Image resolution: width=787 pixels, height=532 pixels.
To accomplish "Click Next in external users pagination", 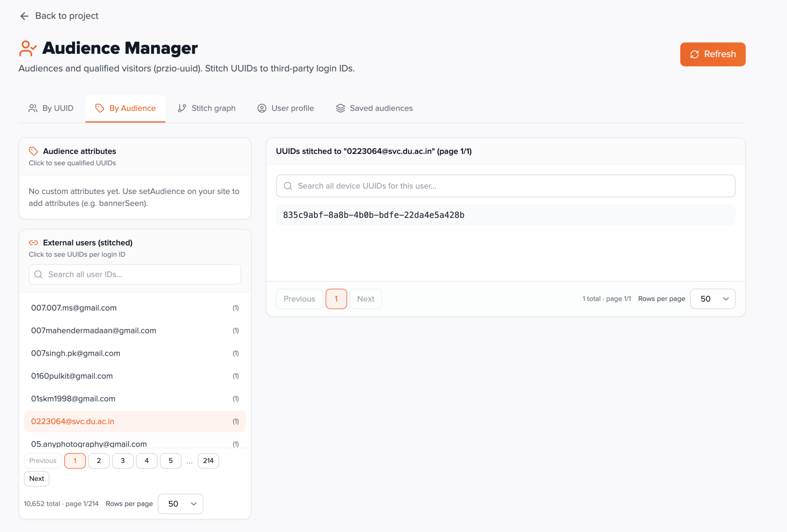I will pyautogui.click(x=37, y=479).
